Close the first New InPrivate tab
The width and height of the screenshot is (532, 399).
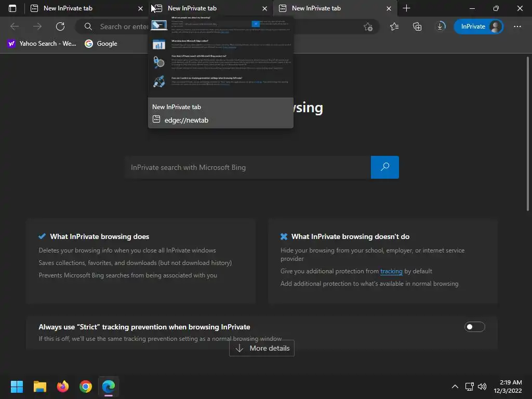[x=140, y=8]
